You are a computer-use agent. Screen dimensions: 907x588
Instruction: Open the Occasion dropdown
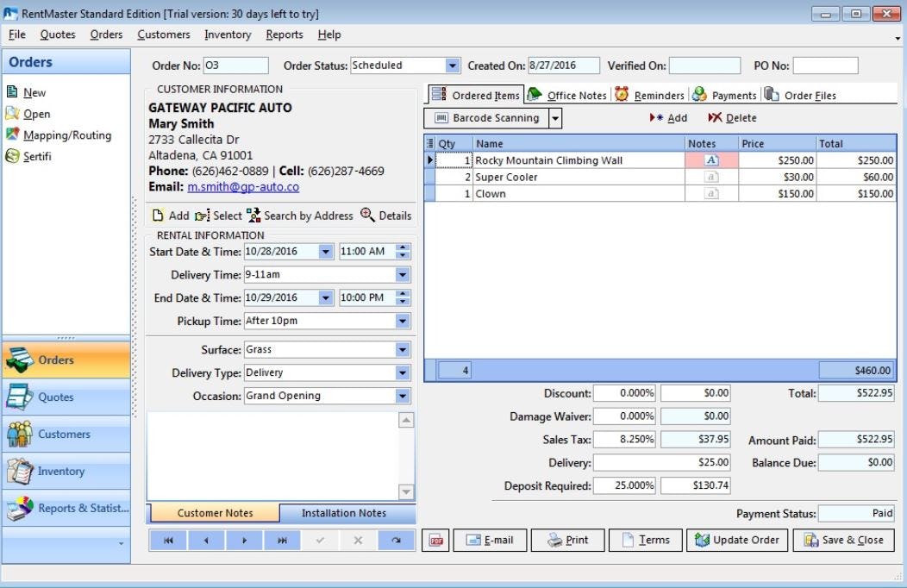pyautogui.click(x=403, y=396)
